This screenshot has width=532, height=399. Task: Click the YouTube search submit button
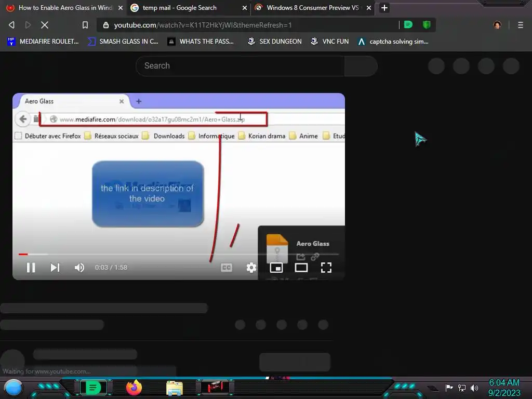click(x=361, y=66)
